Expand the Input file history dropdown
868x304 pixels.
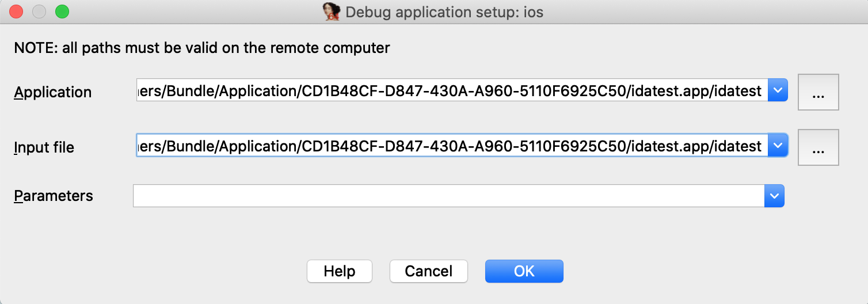click(778, 146)
